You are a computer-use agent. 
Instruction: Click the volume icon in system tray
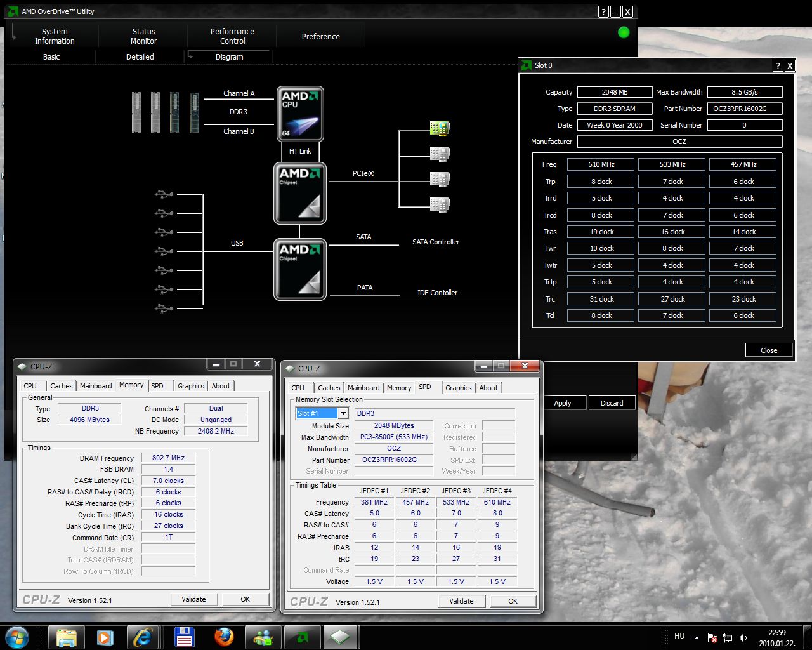coord(743,637)
